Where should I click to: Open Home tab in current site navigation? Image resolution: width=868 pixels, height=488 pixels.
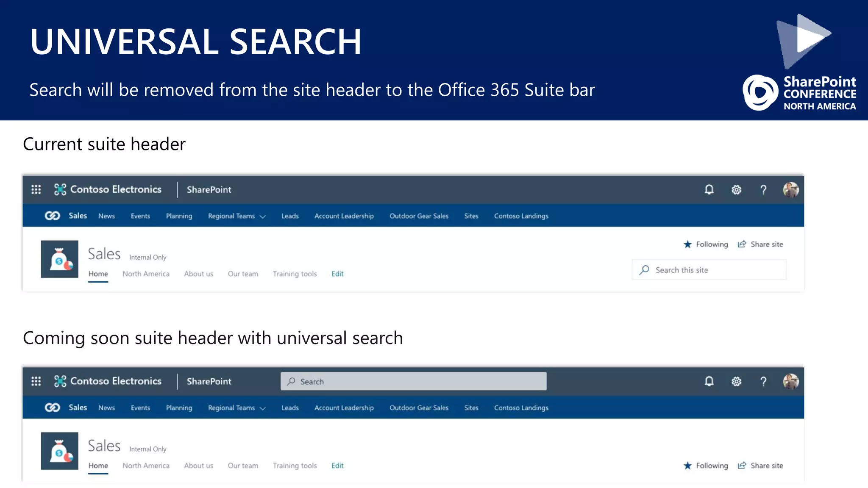(x=98, y=274)
